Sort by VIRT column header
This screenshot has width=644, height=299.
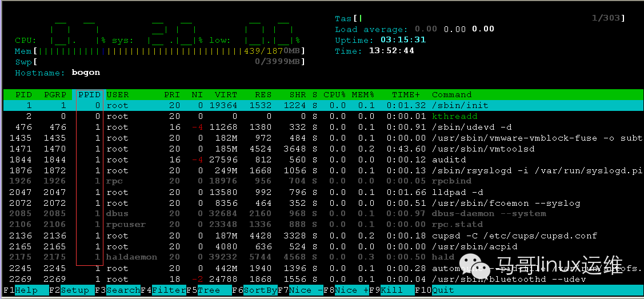[226, 94]
